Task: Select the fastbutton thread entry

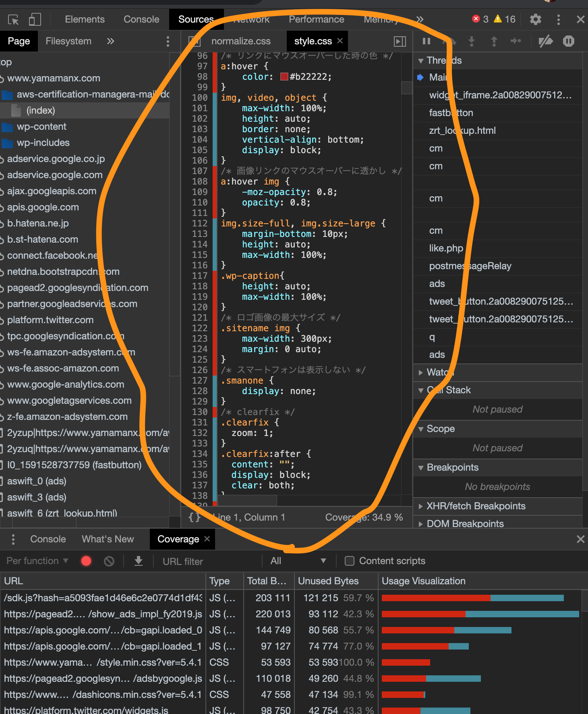Action: tap(498, 113)
